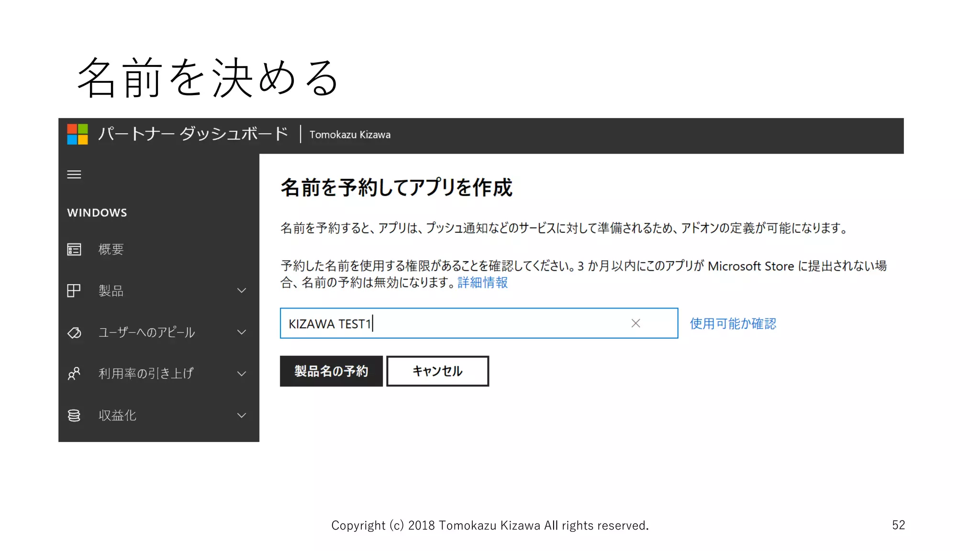Click 使用可能か確認 link
This screenshot has width=980, height=551.
[733, 324]
